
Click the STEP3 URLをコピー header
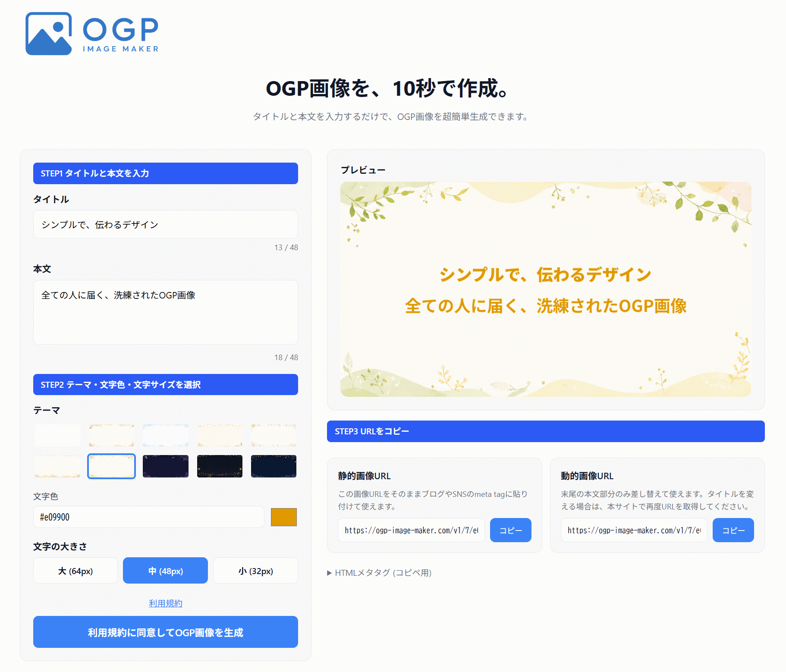(x=546, y=431)
